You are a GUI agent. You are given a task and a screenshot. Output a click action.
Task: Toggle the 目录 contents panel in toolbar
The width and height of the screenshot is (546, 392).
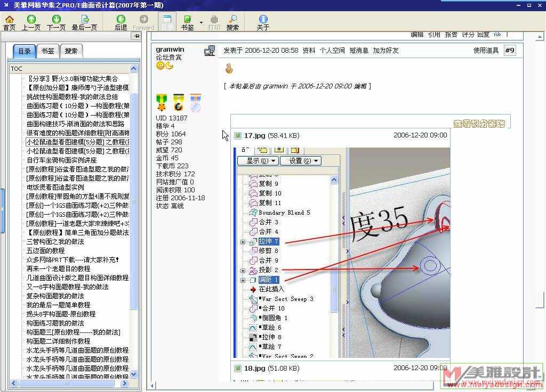click(167, 22)
